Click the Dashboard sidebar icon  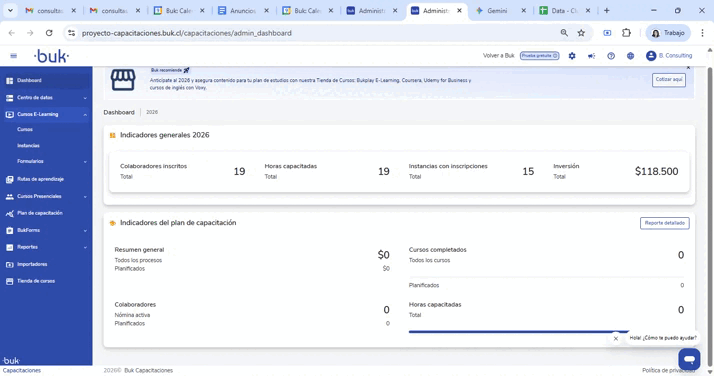coord(10,81)
